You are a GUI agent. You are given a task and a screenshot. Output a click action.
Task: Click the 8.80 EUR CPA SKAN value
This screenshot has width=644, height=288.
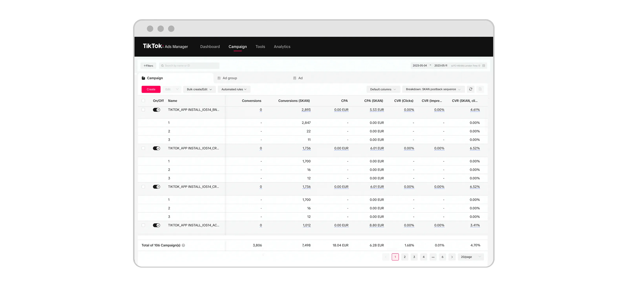click(377, 225)
